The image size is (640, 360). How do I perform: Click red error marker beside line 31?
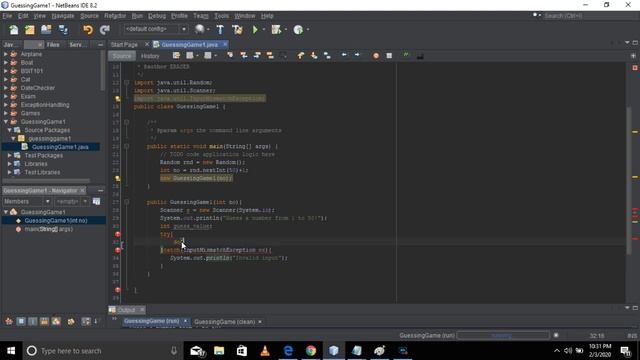coord(118,234)
